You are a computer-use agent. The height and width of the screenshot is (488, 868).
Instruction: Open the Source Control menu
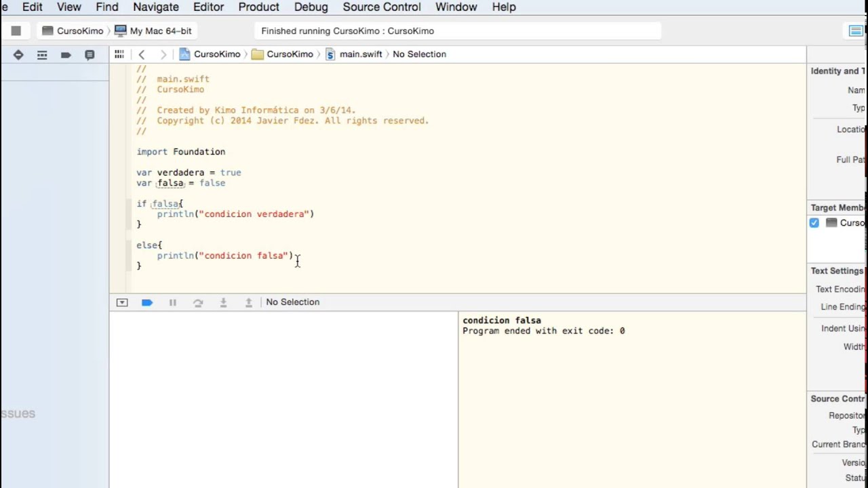click(382, 7)
